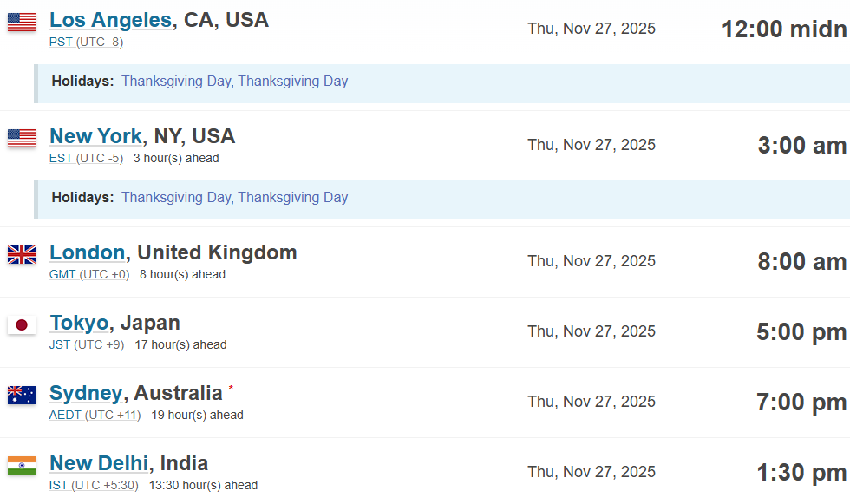This screenshot has height=504, width=850.
Task: Click the GMT (UTC +0) timezone link
Action: coord(89,274)
